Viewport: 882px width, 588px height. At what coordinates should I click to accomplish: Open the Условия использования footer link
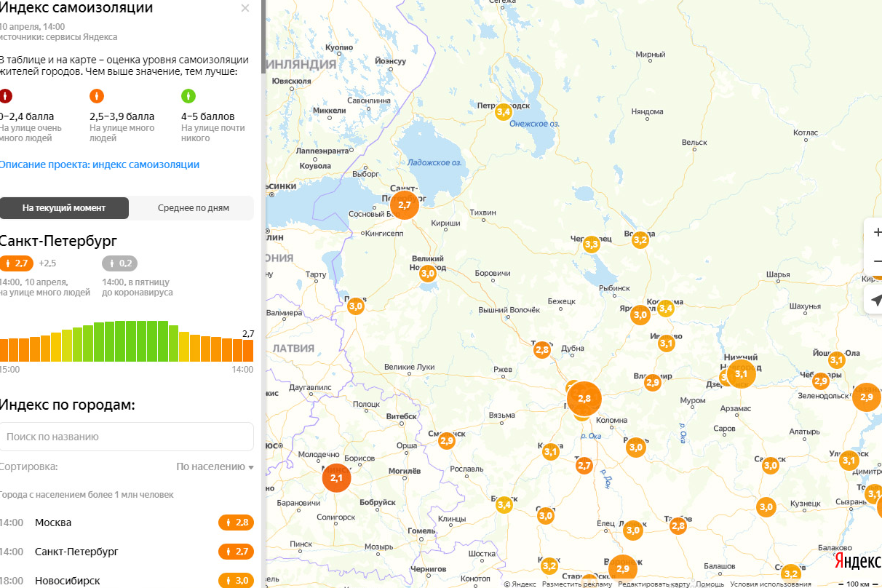[771, 584]
